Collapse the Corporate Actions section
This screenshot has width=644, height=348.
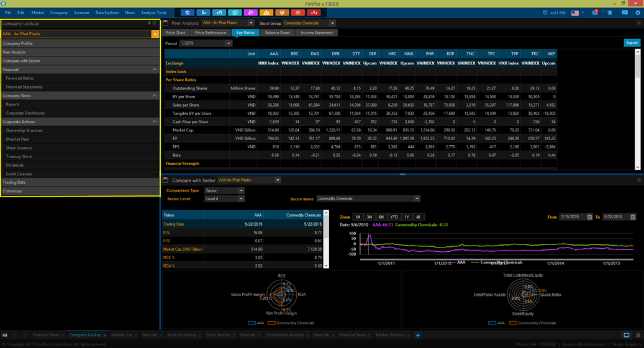[x=155, y=122]
